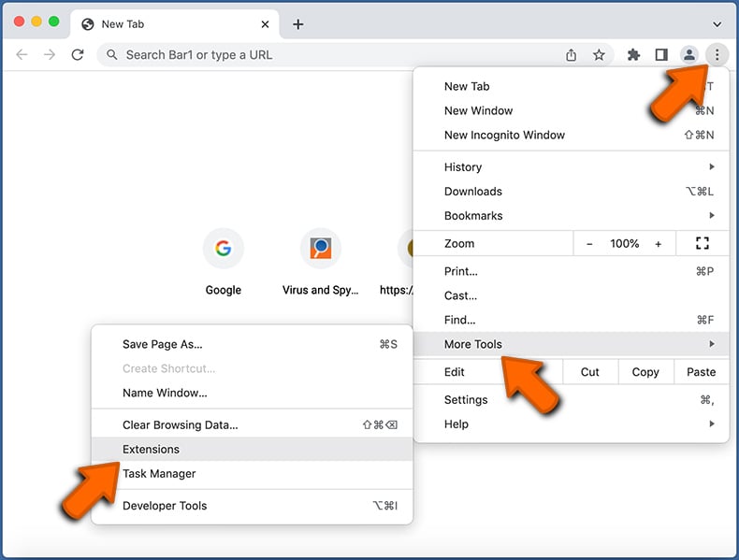
Task: Choose Save Page As... in submenu
Action: click(x=252, y=344)
